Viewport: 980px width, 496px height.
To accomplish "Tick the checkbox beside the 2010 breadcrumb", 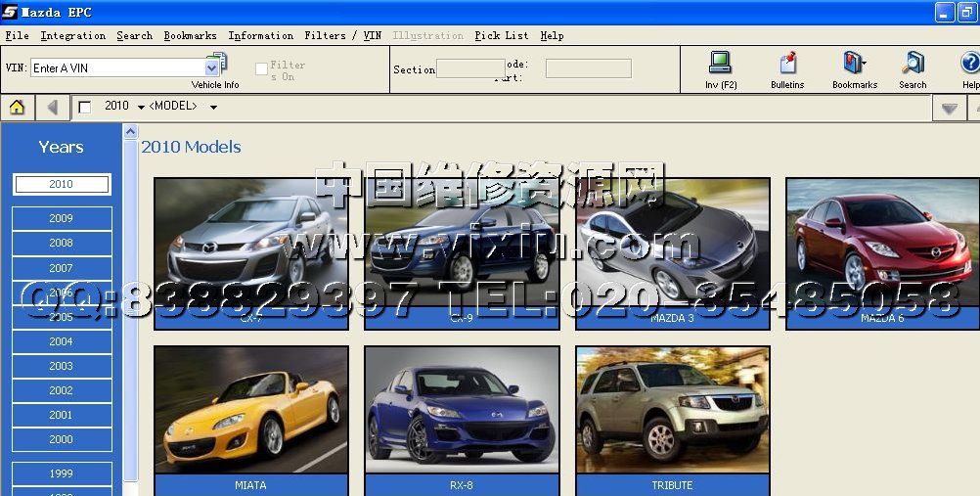I will (x=84, y=107).
